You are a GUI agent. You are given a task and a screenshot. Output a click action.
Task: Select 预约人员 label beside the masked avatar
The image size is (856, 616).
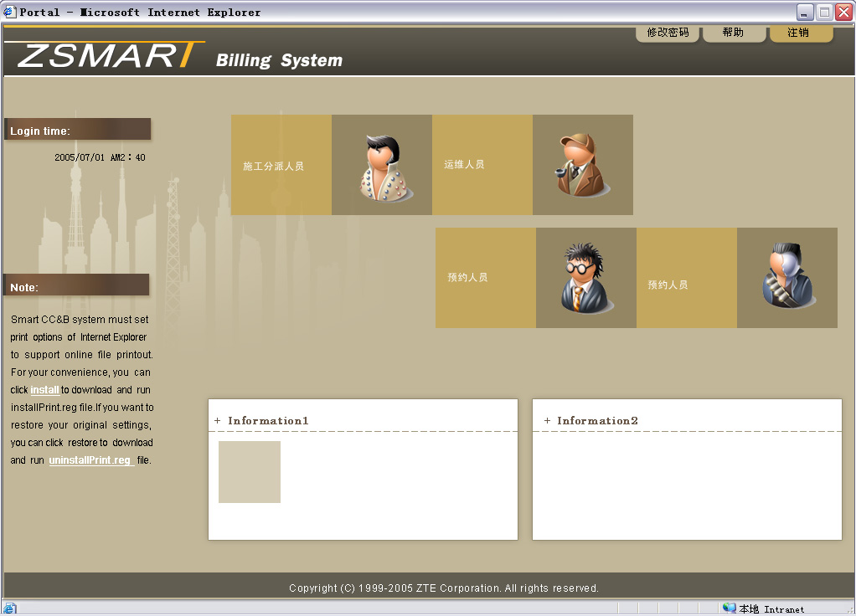click(668, 285)
